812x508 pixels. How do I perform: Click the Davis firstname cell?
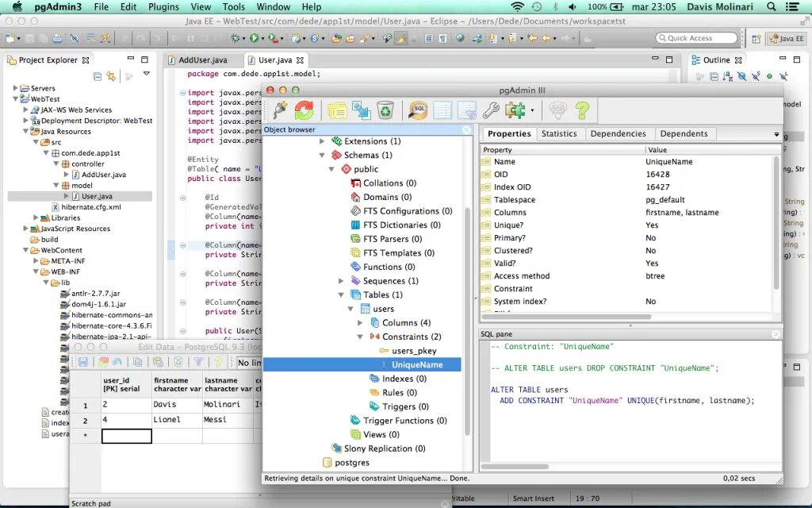(177, 404)
